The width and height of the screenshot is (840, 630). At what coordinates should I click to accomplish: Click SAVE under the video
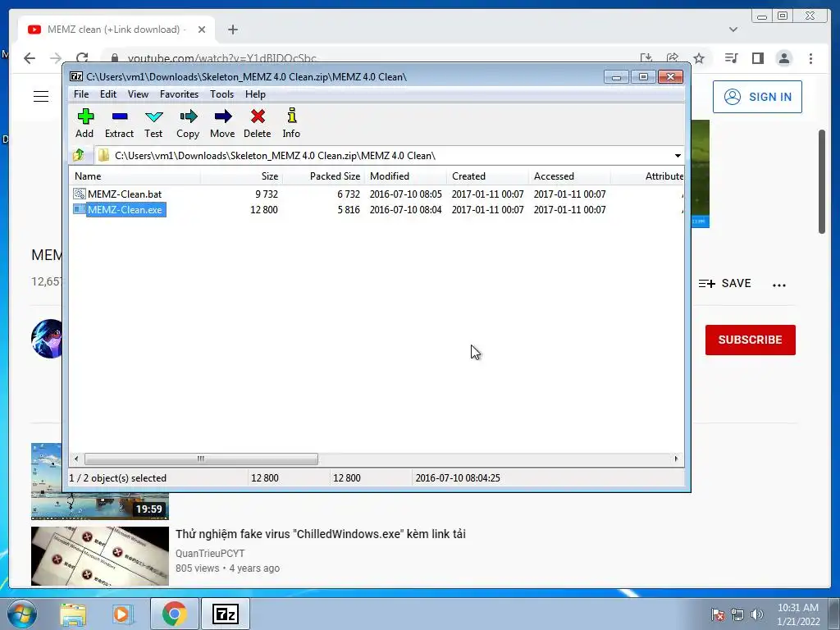[725, 283]
